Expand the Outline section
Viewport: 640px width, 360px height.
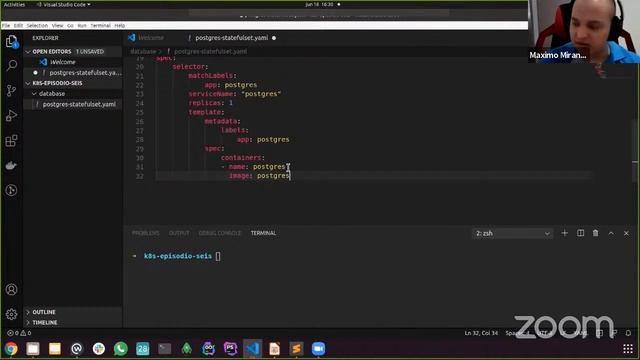[x=28, y=312]
